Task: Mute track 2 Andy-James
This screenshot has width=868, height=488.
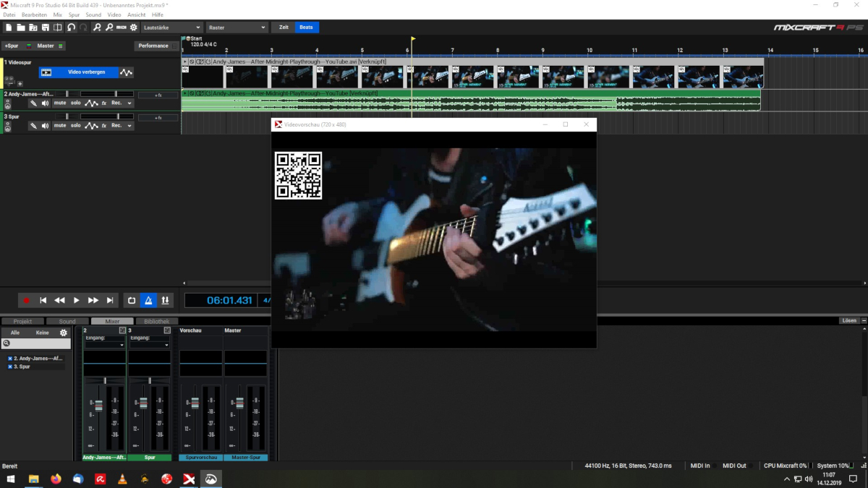Action: pos(59,103)
